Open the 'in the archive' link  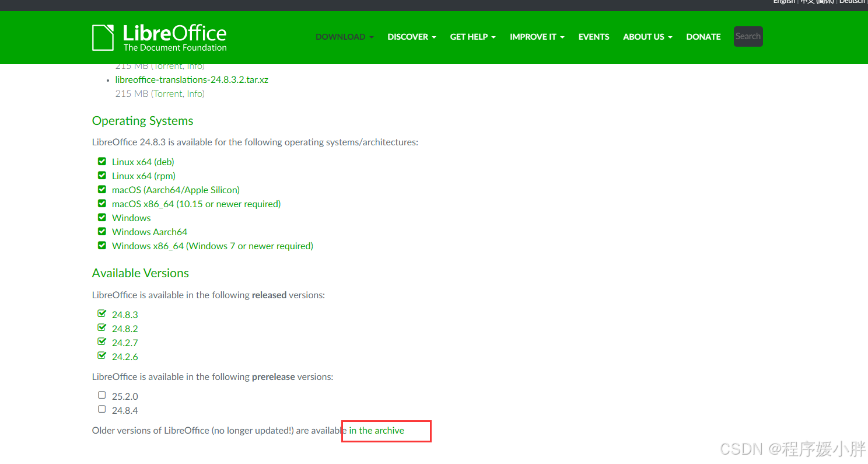point(377,430)
